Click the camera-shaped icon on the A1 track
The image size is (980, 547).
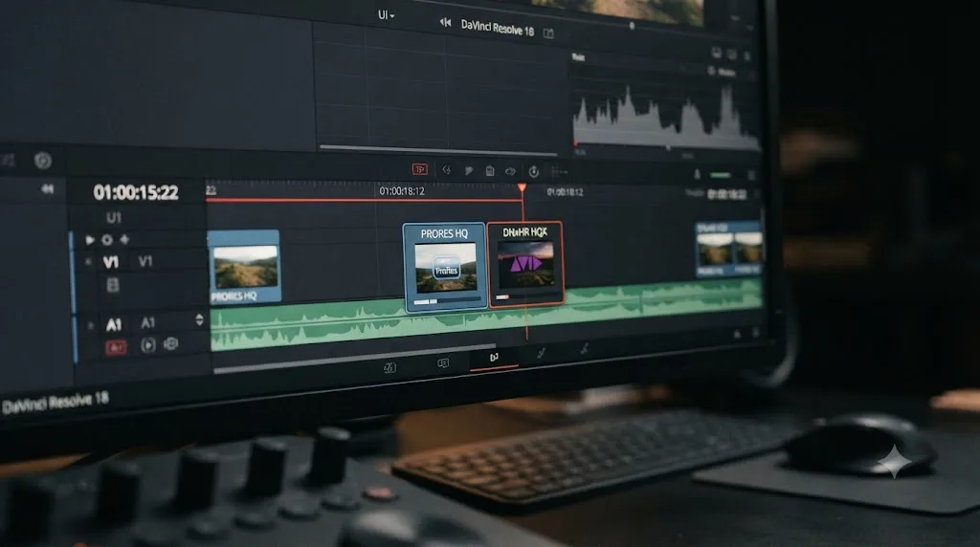(x=170, y=343)
